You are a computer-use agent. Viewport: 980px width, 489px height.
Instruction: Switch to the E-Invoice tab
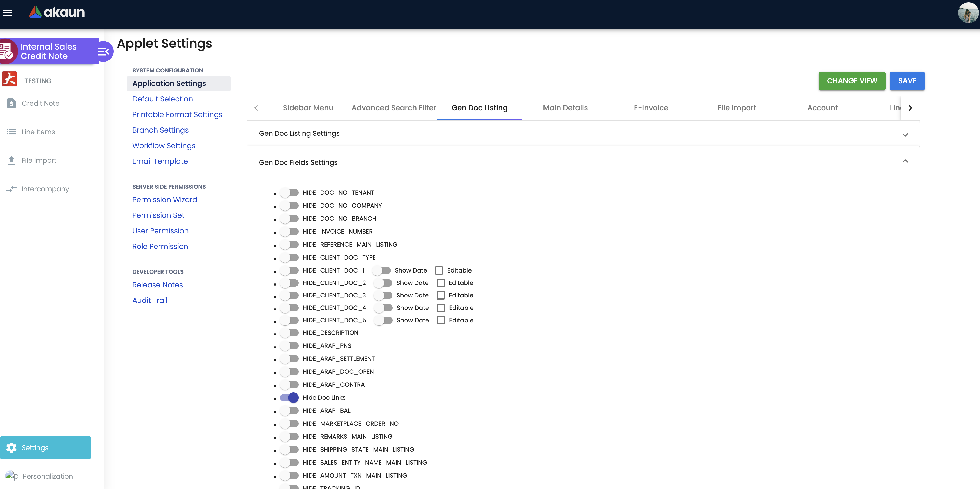pyautogui.click(x=651, y=108)
